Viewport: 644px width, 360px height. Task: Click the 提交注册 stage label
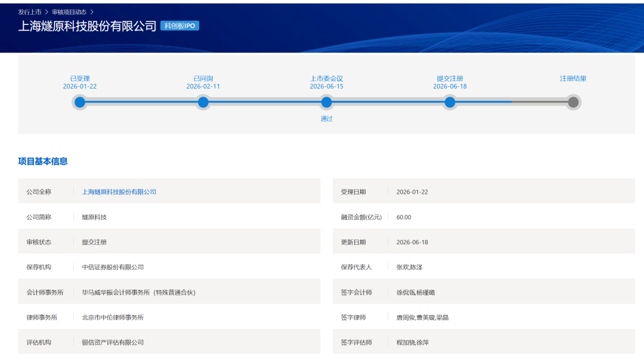tap(450, 79)
